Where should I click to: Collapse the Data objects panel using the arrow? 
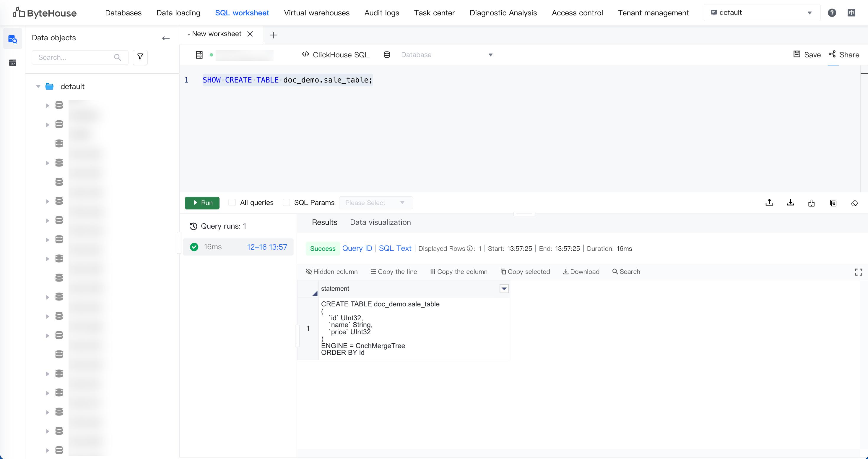pos(166,38)
